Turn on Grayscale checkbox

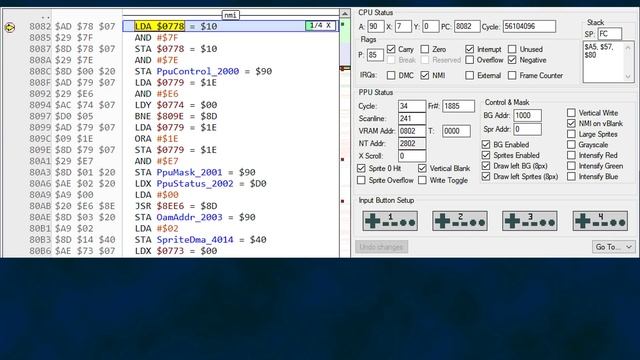(571, 144)
